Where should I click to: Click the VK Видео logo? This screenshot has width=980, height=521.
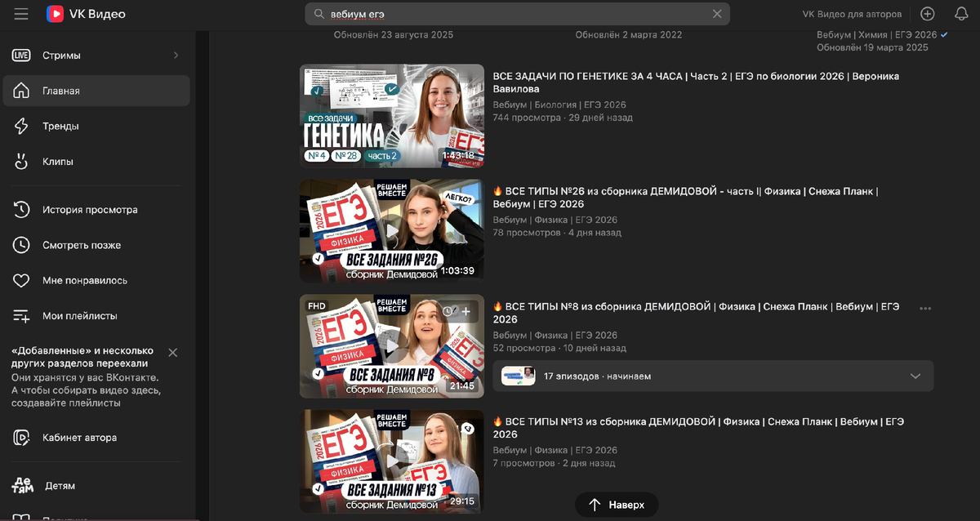pos(86,14)
